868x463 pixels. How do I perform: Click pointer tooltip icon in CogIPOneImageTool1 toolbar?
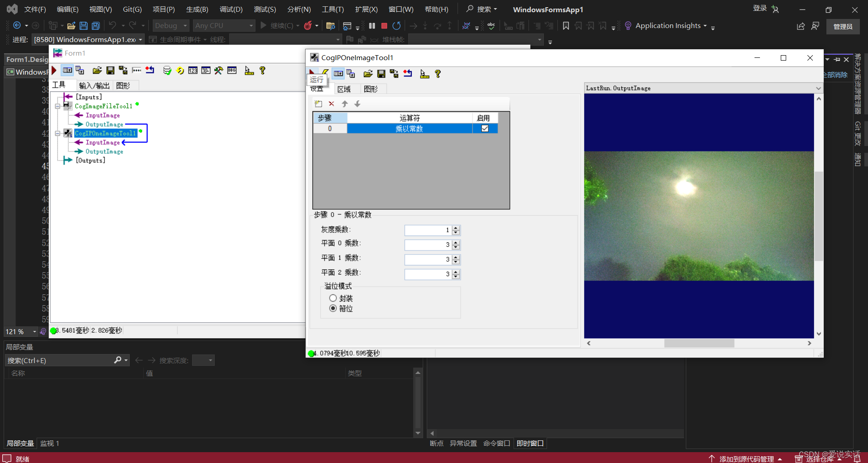(425, 74)
